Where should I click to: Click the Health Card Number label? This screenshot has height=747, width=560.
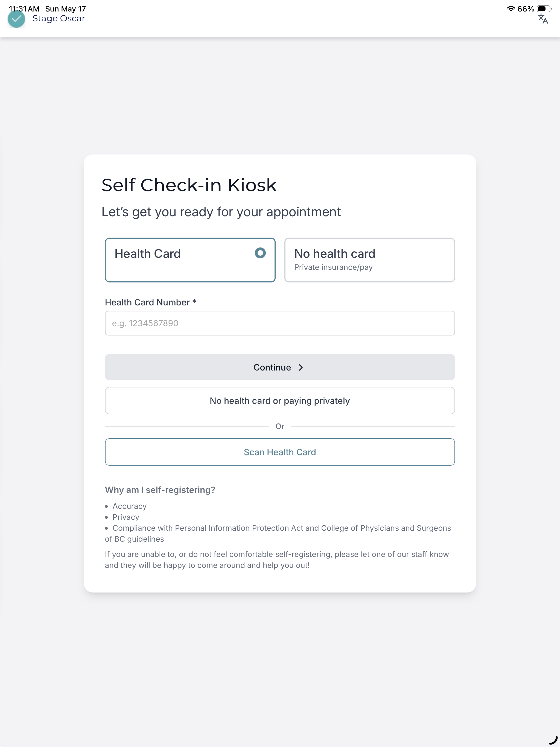151,302
